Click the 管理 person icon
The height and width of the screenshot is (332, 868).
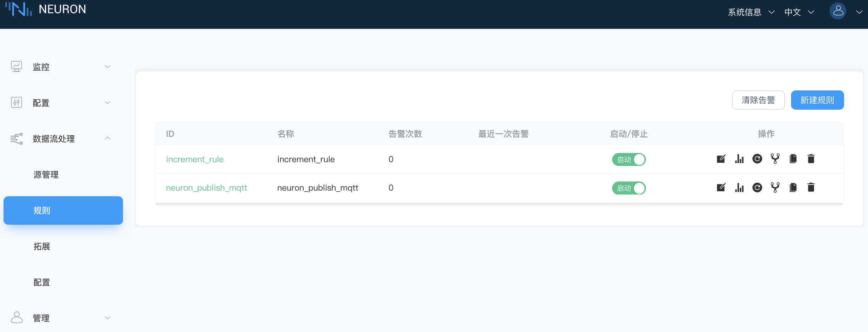17,318
